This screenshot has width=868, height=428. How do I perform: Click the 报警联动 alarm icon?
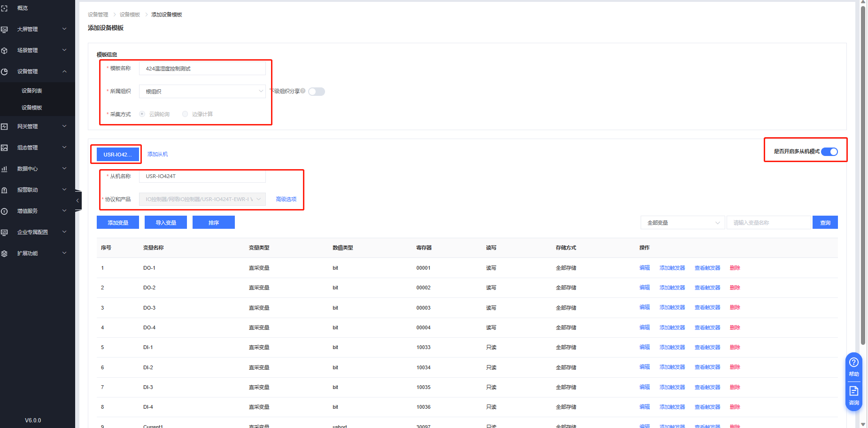click(5, 190)
